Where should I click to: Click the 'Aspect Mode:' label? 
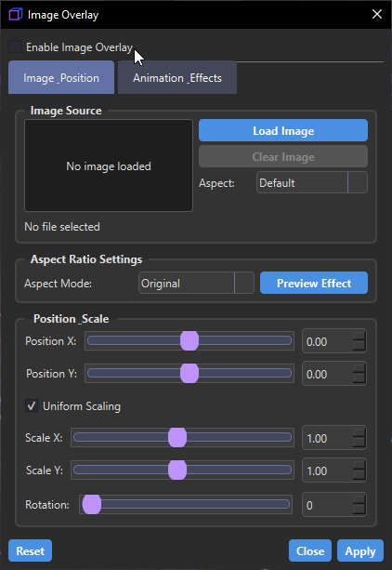pos(59,284)
